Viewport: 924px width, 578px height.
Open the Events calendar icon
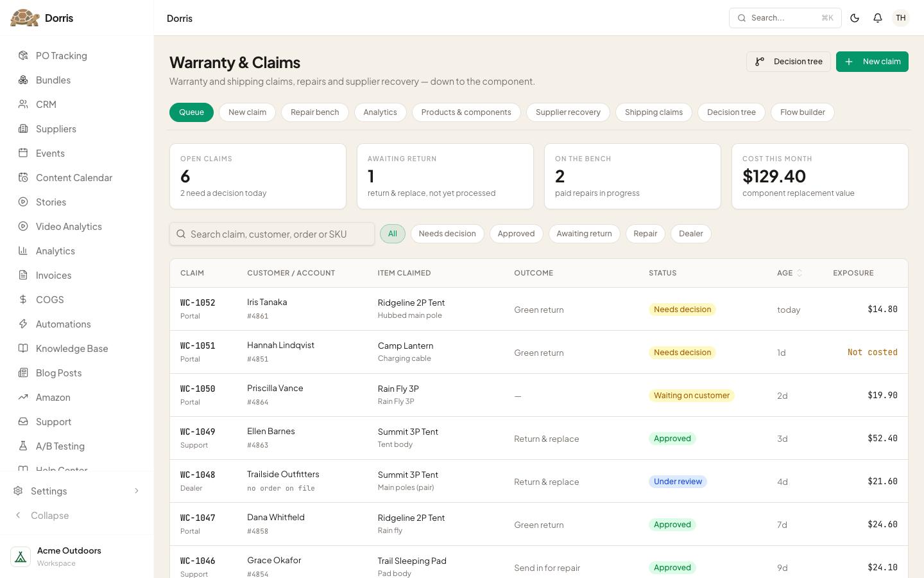tap(23, 153)
